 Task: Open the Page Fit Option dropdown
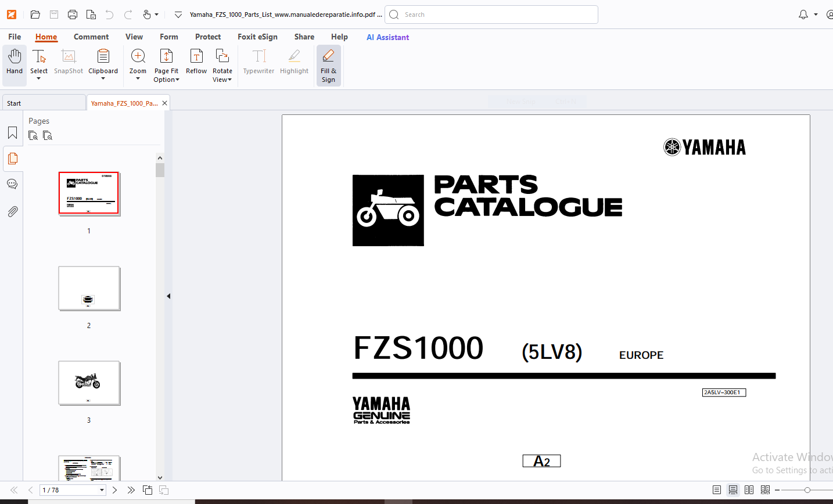(167, 66)
